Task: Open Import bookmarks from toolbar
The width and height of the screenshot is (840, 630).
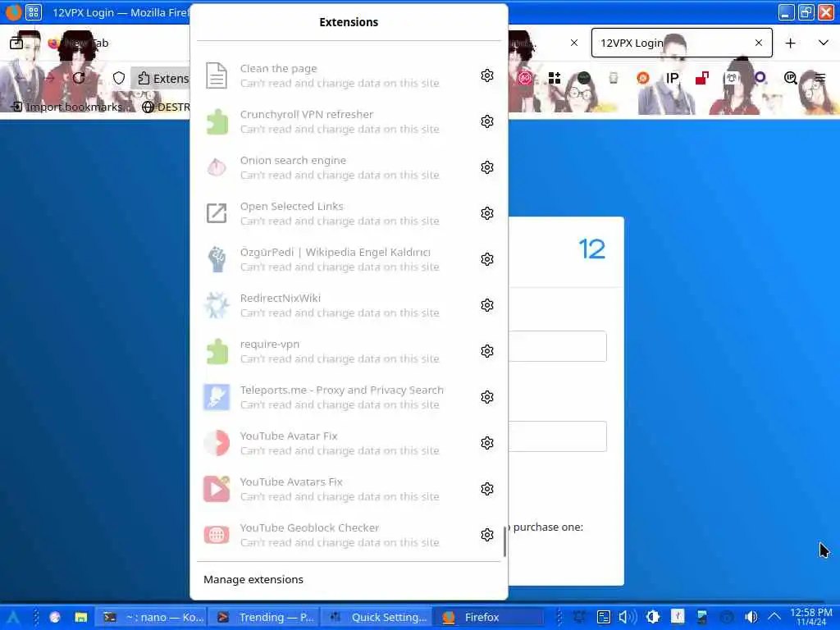Action: tap(70, 107)
